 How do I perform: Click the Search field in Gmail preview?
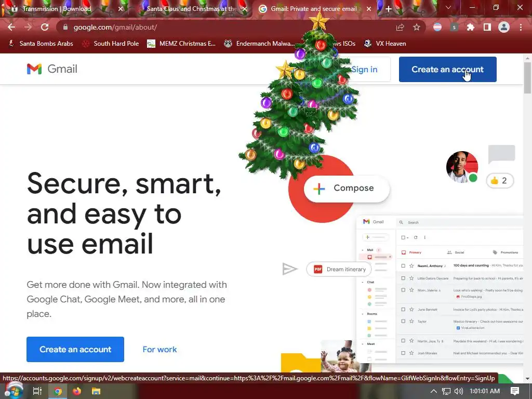[460, 222]
